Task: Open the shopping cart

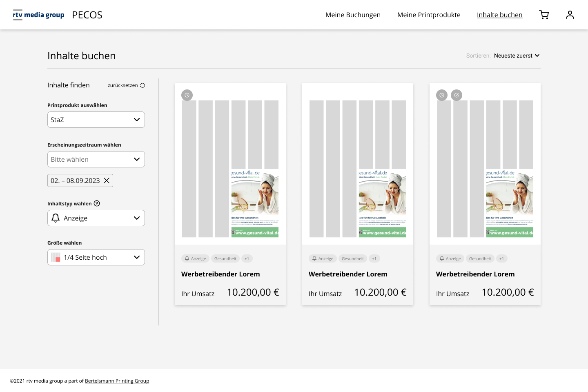Action: click(x=544, y=15)
